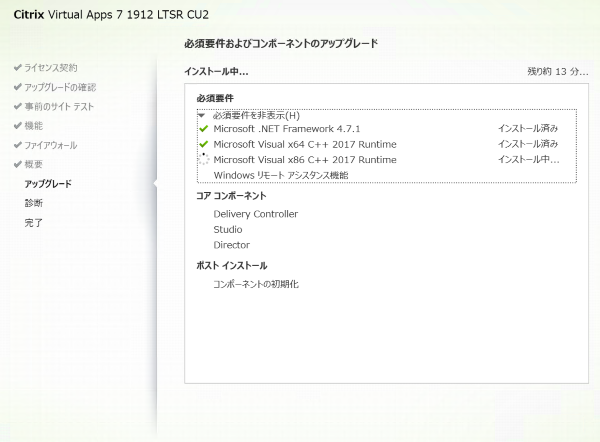Click Microsoft .NET Framework 4.7.1 entry
This screenshot has width=600, height=442.
287,129
